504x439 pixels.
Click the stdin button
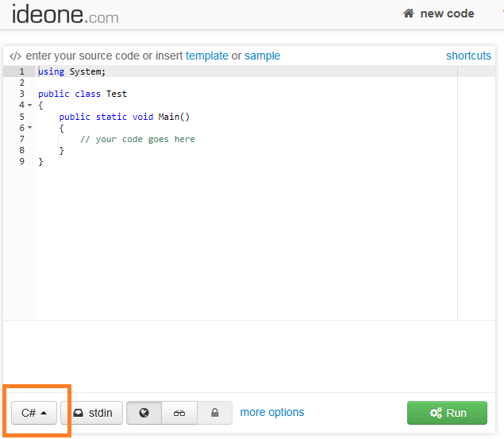(92, 413)
